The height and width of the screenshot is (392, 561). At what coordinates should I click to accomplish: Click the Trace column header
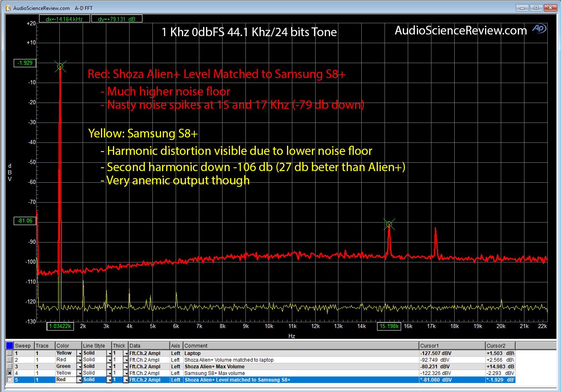pyautogui.click(x=45, y=345)
